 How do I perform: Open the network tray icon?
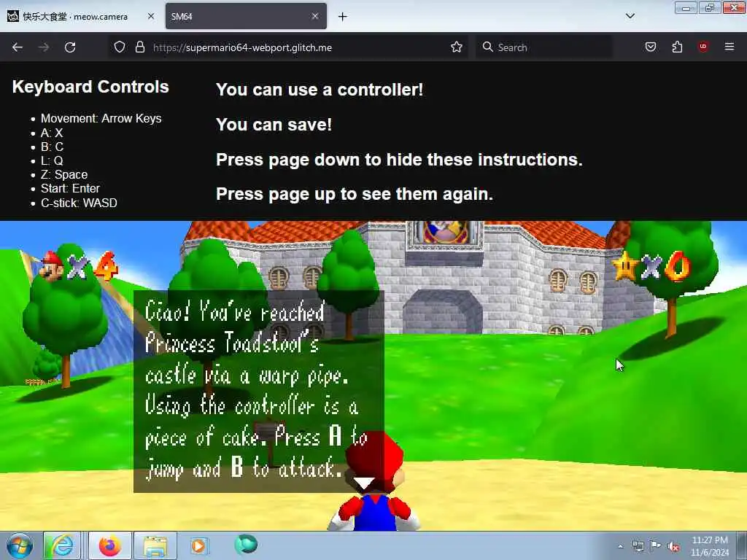coord(638,546)
